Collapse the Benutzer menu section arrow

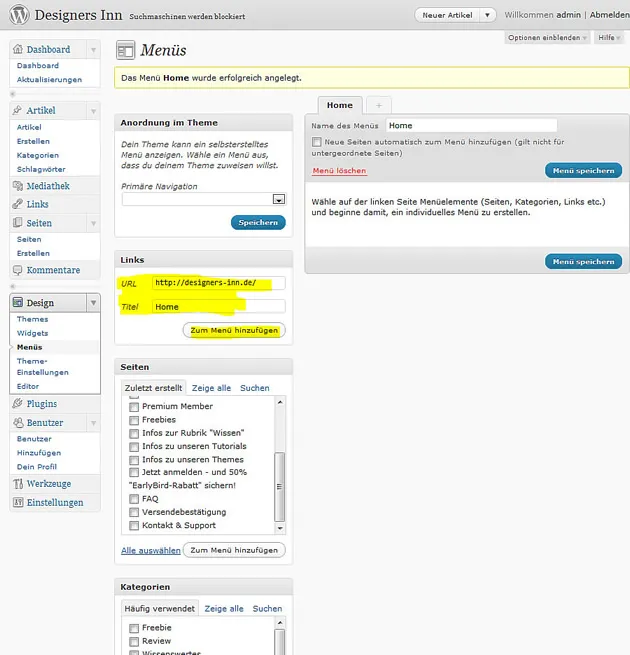point(93,423)
